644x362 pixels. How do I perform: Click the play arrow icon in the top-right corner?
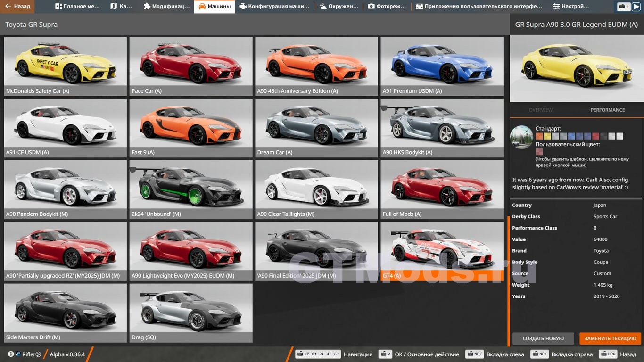[x=636, y=7]
